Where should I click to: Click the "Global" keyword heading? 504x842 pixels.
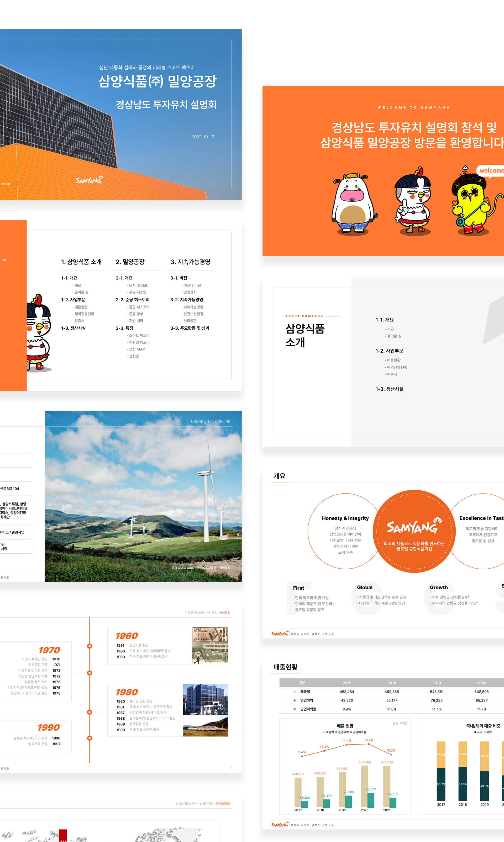click(365, 588)
